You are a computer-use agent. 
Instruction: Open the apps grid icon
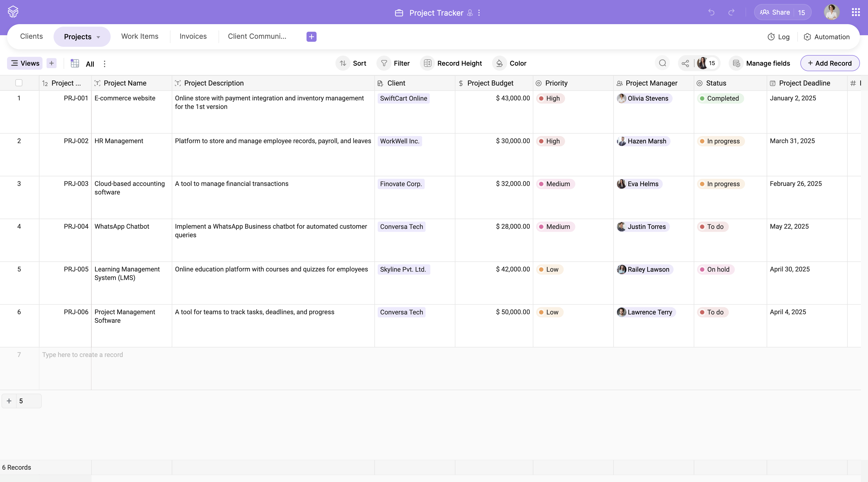[855, 13]
